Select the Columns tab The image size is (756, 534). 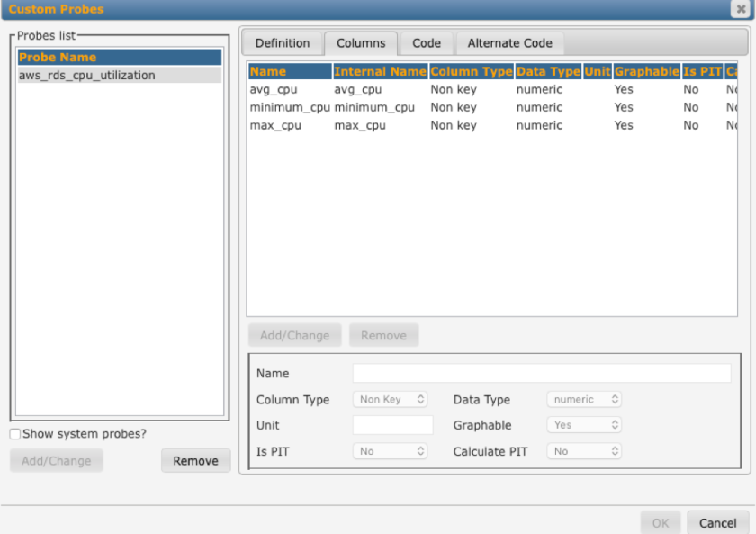361,43
